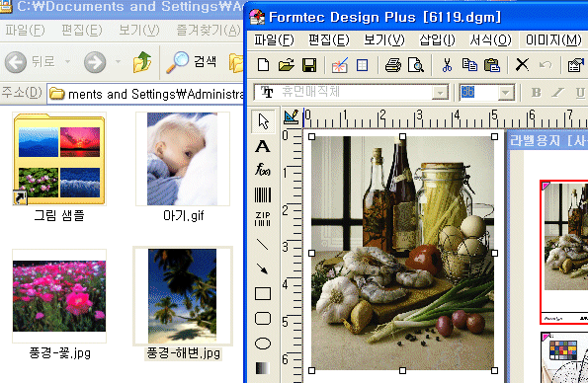Toggle Underline formatting button
Screen dimensions: 588x383
[x=580, y=92]
